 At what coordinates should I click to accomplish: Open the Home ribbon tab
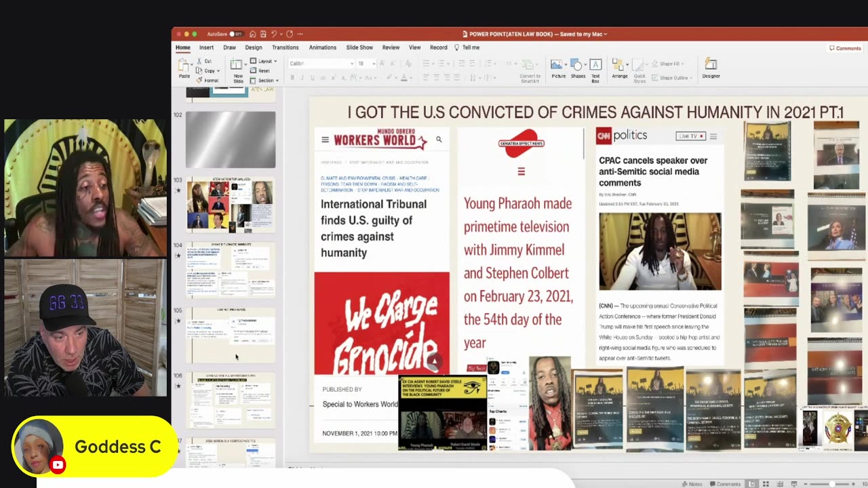[x=183, y=47]
